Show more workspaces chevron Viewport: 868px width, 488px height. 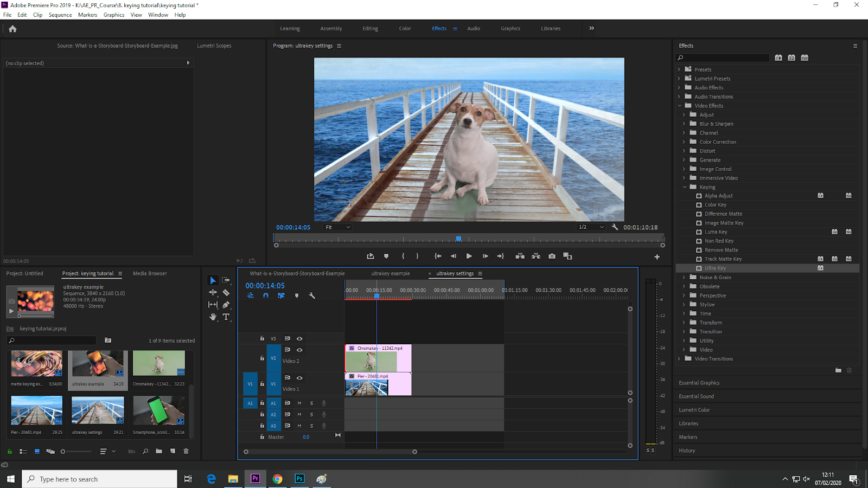click(591, 28)
